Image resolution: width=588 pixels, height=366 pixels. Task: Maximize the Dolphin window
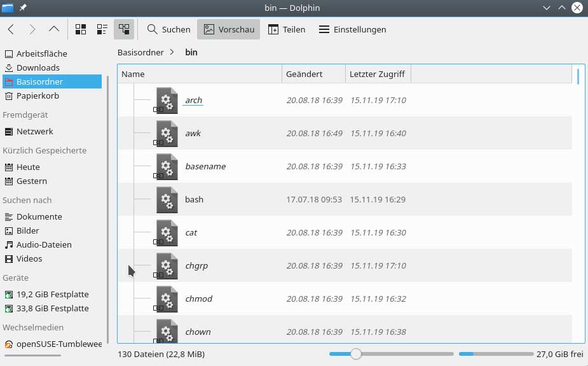coord(562,8)
